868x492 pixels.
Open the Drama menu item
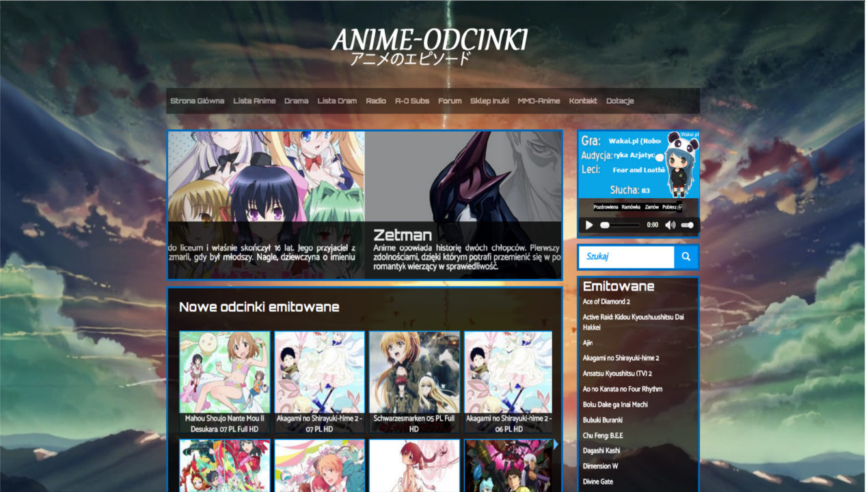[x=296, y=101]
